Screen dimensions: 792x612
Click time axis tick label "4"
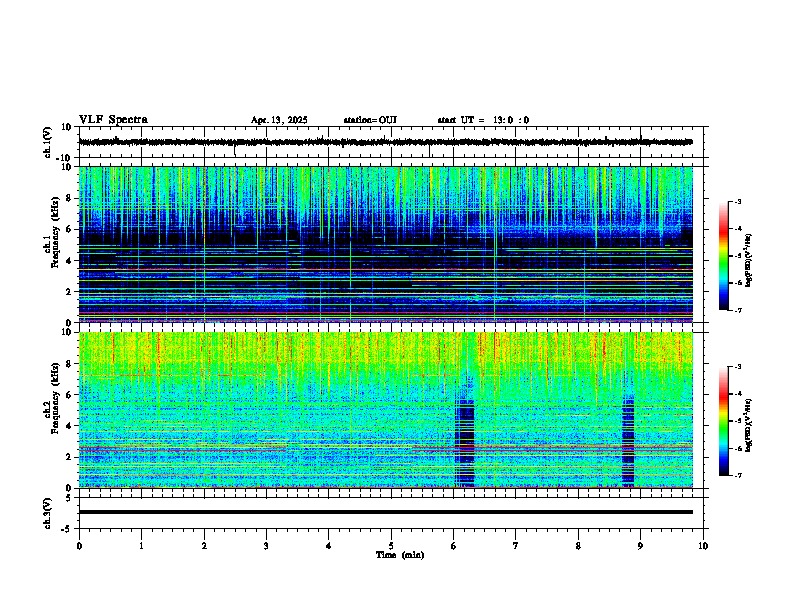click(x=329, y=546)
